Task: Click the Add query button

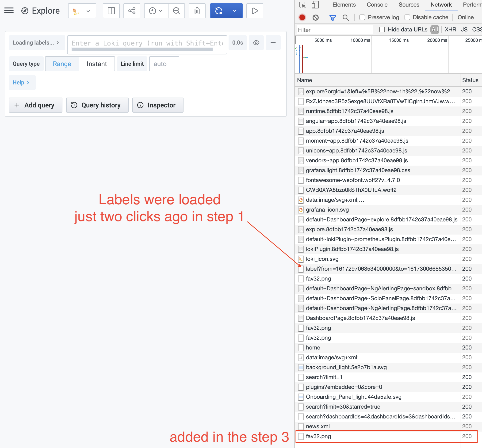Action: [x=35, y=105]
